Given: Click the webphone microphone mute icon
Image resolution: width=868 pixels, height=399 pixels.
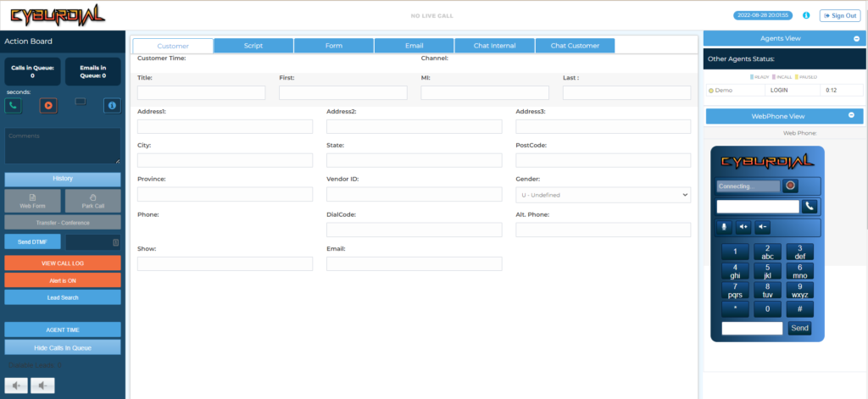Looking at the screenshot, I should (x=724, y=226).
